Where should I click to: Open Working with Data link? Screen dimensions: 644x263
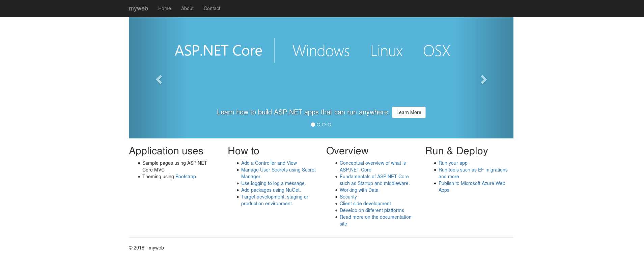359,190
